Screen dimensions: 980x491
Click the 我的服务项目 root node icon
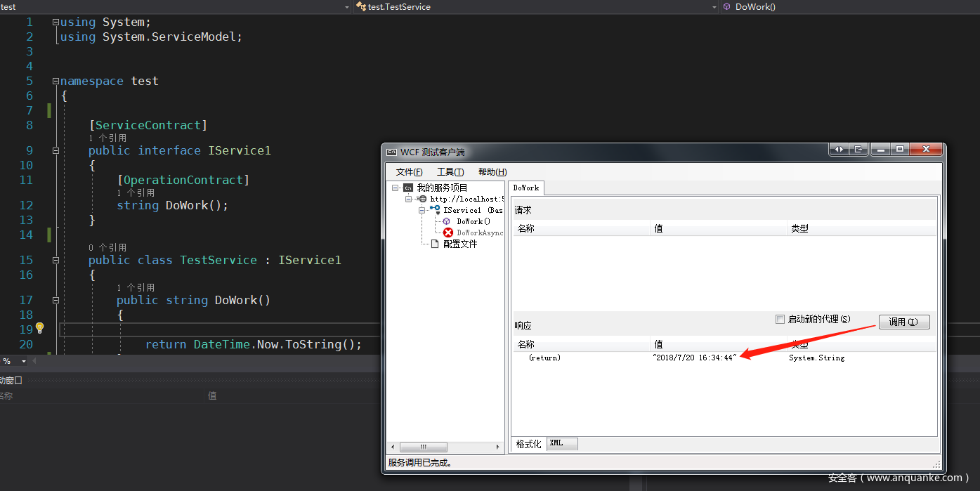(x=408, y=188)
